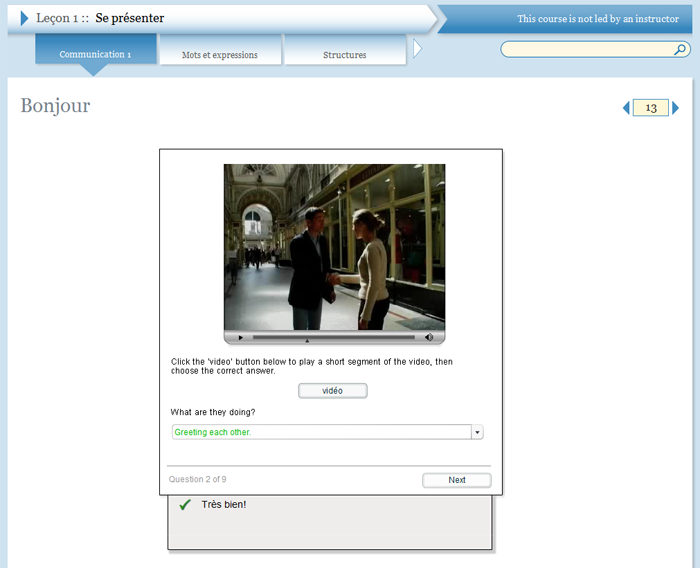Open the answer dropdown arrow
Screen dimensions: 700x568
click(x=477, y=432)
